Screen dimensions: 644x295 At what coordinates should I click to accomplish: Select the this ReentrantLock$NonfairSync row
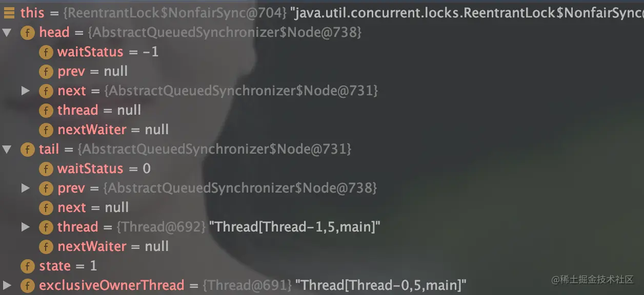click(x=322, y=13)
